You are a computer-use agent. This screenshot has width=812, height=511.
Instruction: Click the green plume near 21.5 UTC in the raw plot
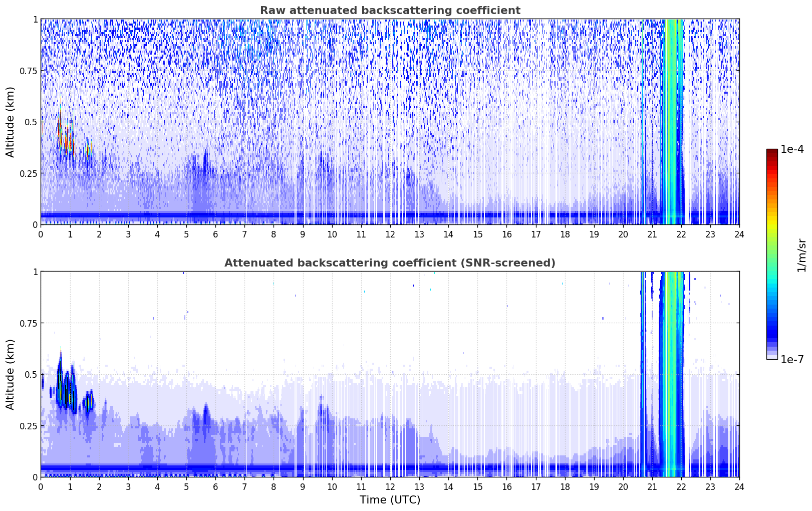pos(672,122)
